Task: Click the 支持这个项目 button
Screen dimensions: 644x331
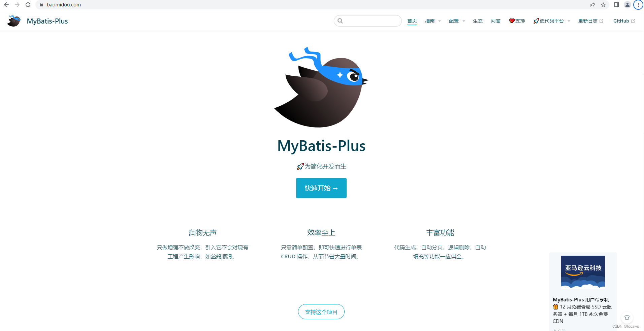Action: [321, 312]
